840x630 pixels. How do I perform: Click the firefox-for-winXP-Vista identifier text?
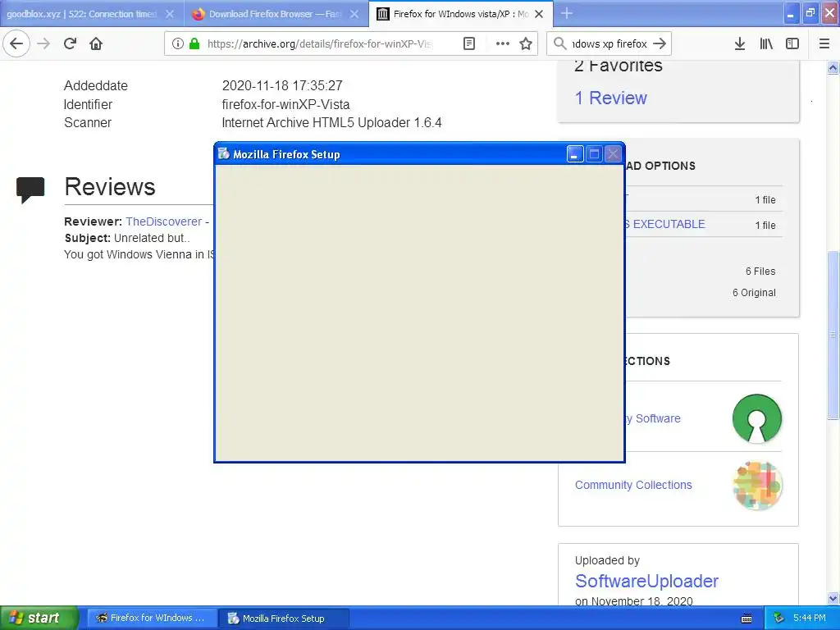[x=285, y=104]
